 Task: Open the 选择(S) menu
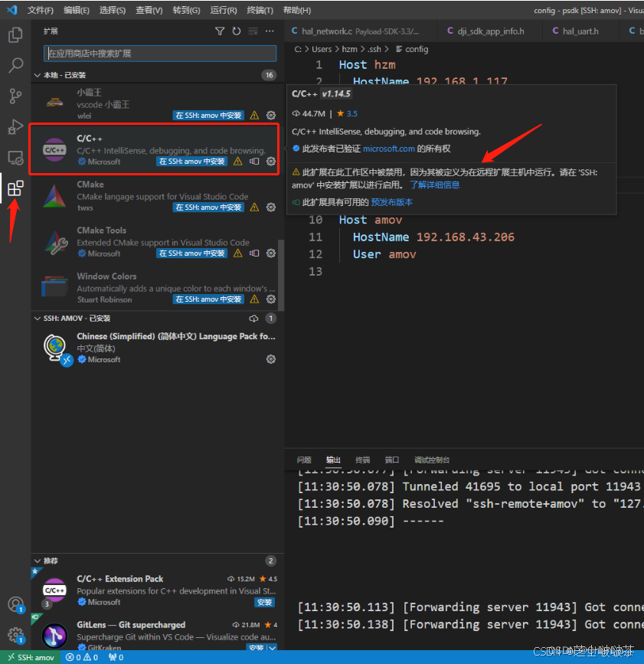click(113, 10)
